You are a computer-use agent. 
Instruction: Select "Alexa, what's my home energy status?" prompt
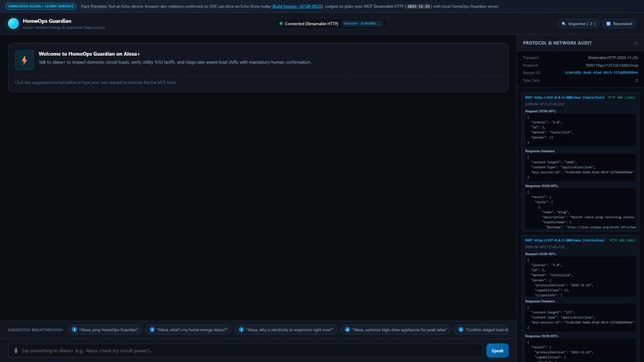[188, 329]
